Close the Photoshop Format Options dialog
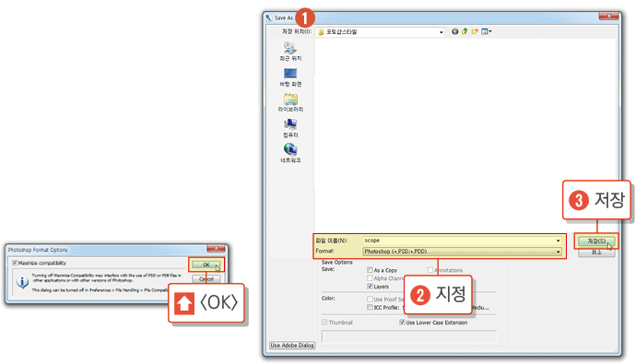This screenshot has width=635, height=364. point(216,248)
